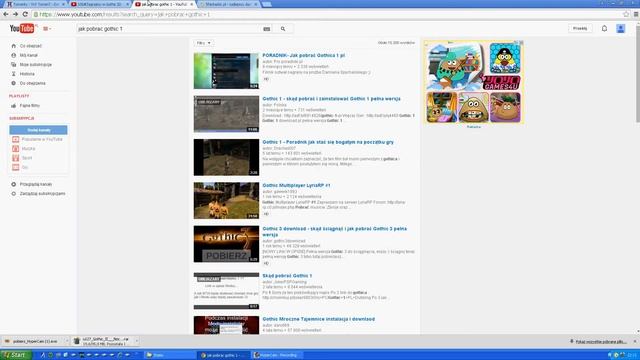The image size is (640, 360).
Task: Open the Sport channel
Action: (27, 158)
